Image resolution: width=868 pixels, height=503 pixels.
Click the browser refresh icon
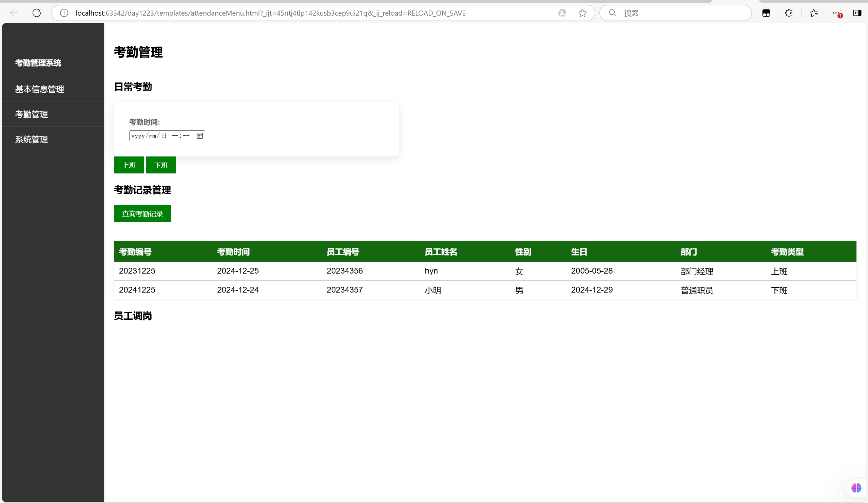click(37, 13)
